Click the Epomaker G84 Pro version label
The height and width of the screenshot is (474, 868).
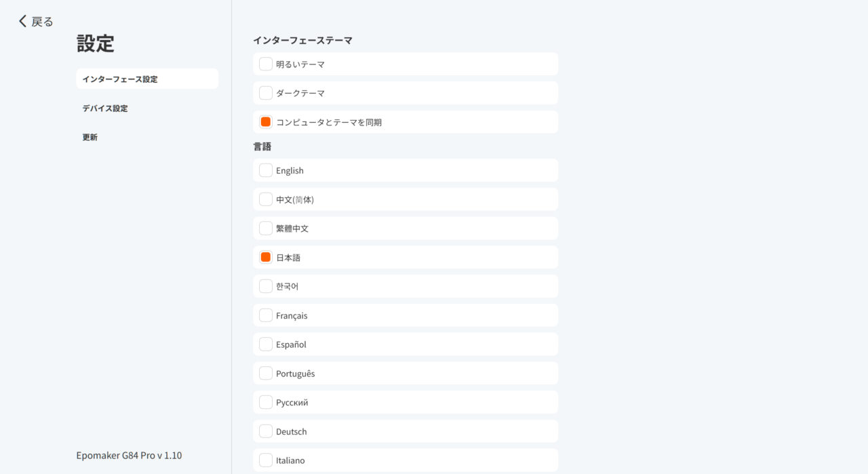129,455
